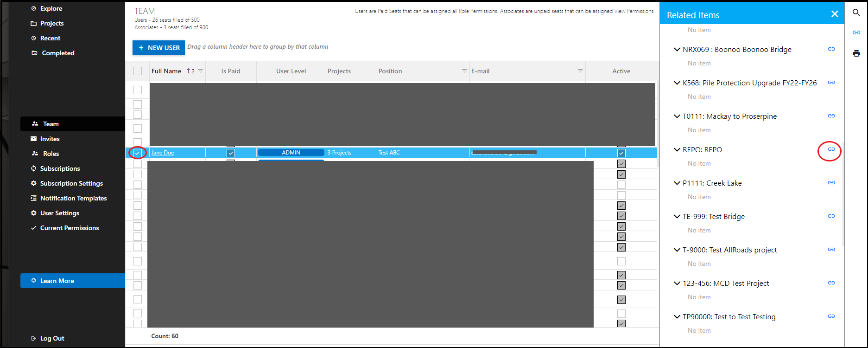The height and width of the screenshot is (348, 868).
Task: Click the link icon below search
Action: click(x=856, y=32)
